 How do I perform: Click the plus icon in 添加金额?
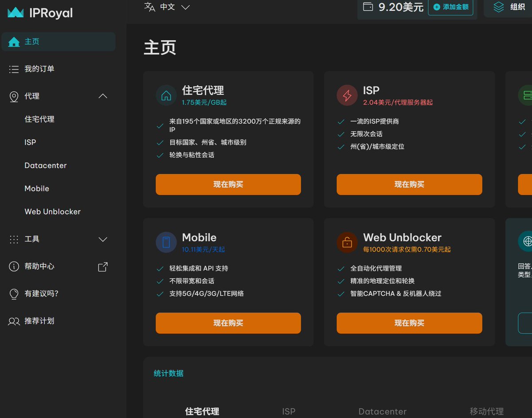pos(437,7)
